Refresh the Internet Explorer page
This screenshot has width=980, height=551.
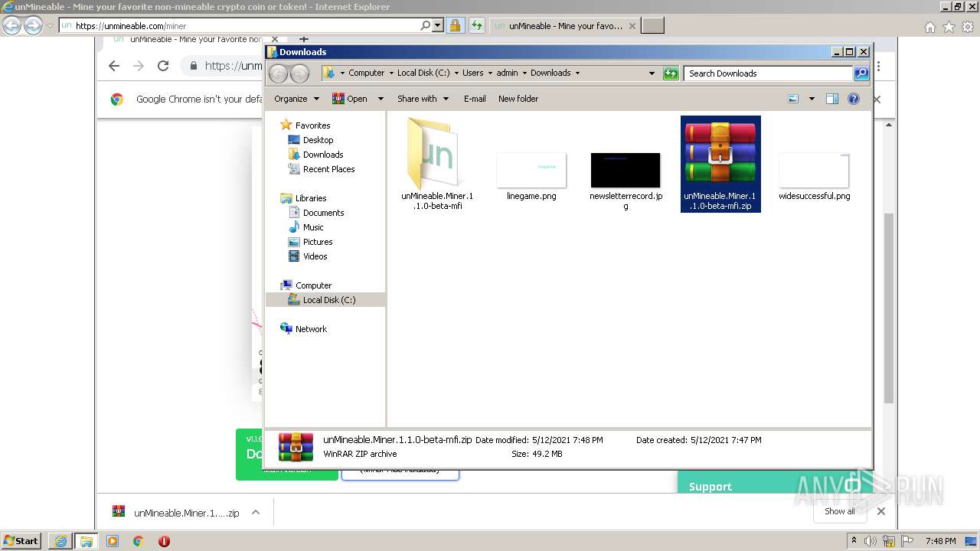(477, 25)
